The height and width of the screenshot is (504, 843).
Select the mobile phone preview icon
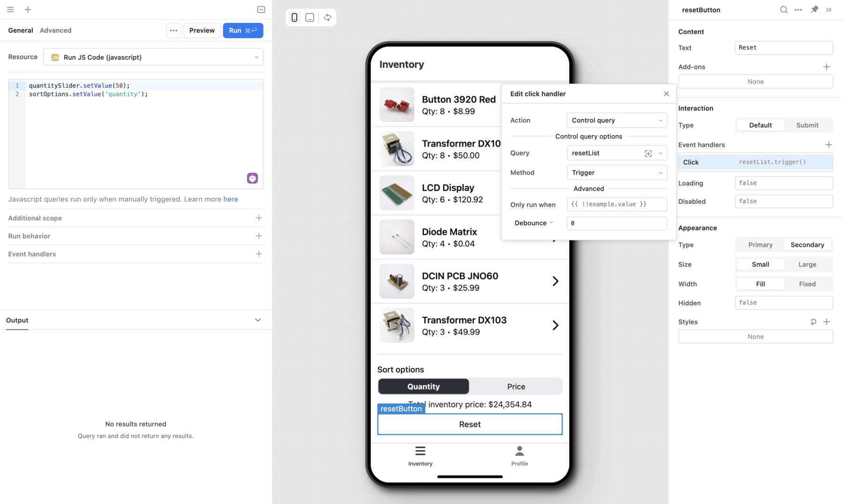click(x=294, y=17)
